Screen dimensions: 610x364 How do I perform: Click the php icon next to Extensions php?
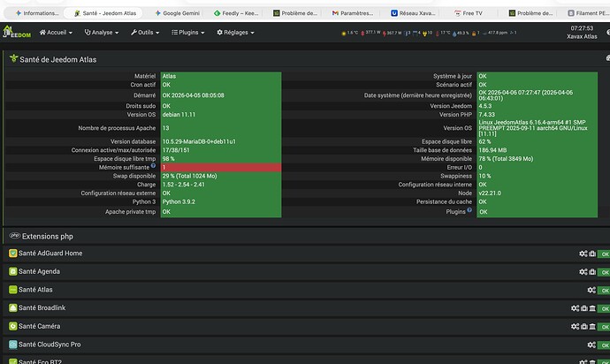pyautogui.click(x=15, y=235)
